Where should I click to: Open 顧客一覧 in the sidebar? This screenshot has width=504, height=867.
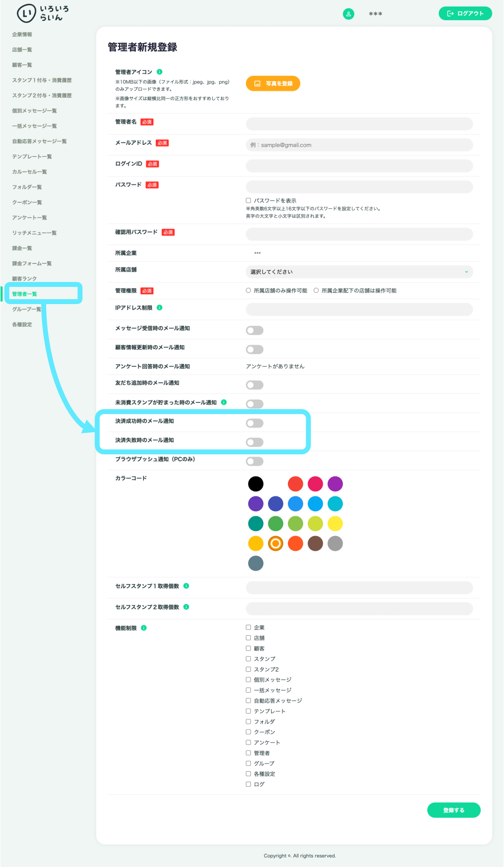pyautogui.click(x=22, y=65)
